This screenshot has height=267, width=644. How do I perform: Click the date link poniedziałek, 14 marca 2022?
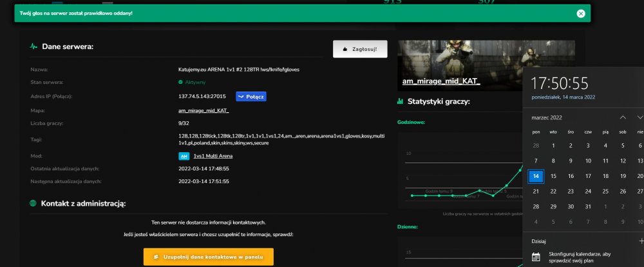(x=563, y=97)
